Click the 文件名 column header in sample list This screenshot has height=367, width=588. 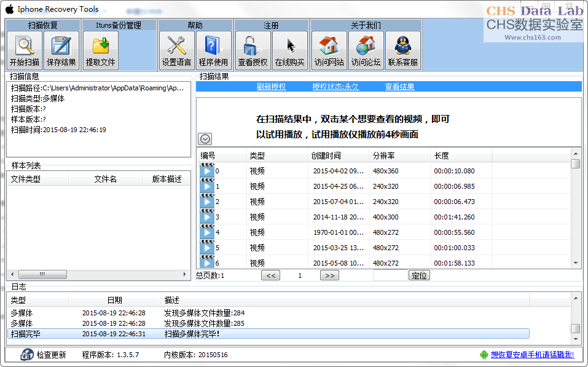point(106,179)
